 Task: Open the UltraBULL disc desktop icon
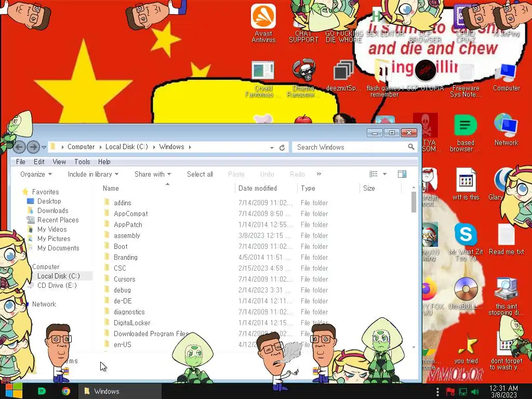(466, 293)
